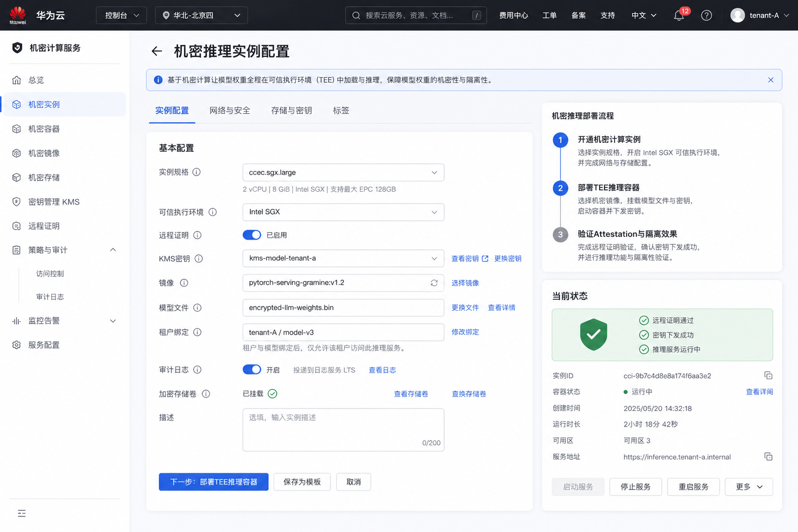Show the info tooltip next to 模型文件
798x532 pixels.
click(x=197, y=308)
